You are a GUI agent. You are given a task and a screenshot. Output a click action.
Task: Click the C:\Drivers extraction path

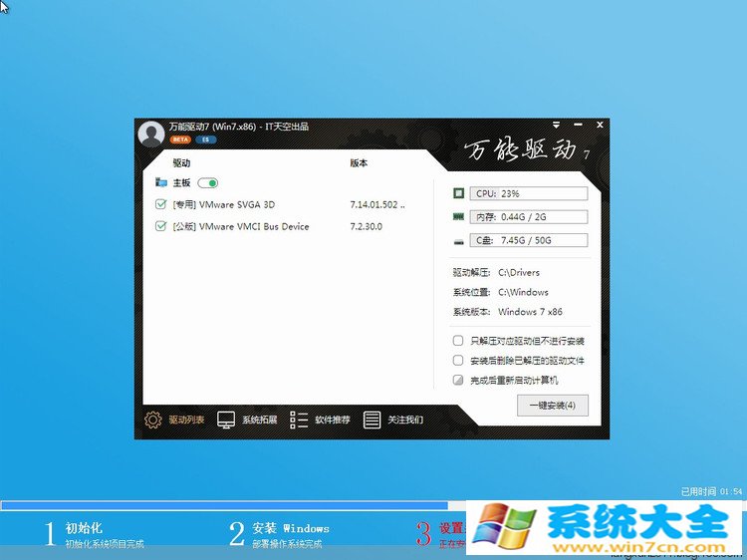tap(519, 273)
